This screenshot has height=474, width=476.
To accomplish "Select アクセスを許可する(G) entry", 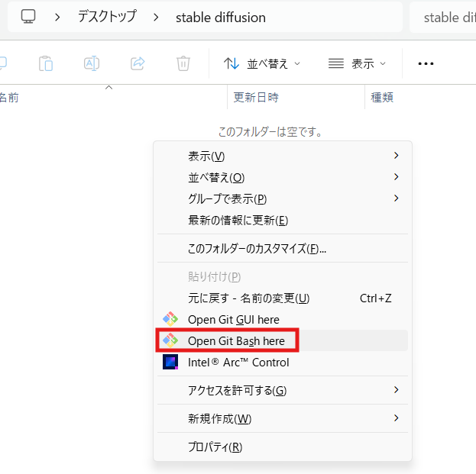I will point(283,390).
